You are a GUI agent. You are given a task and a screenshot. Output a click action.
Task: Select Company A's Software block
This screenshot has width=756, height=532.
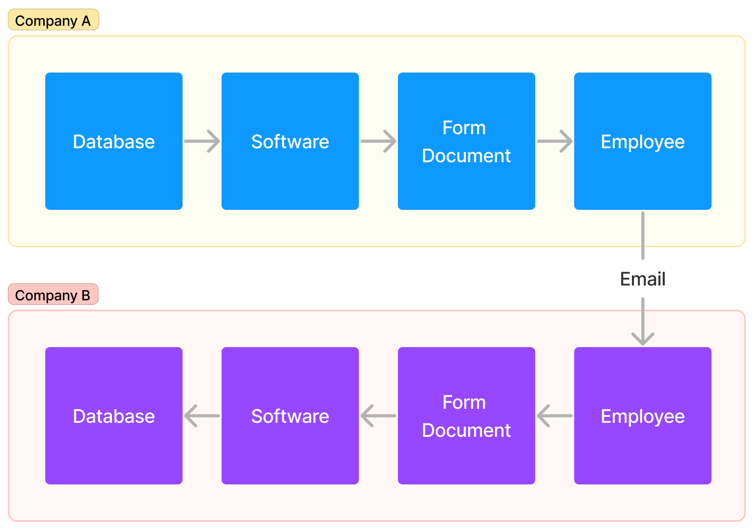click(290, 141)
